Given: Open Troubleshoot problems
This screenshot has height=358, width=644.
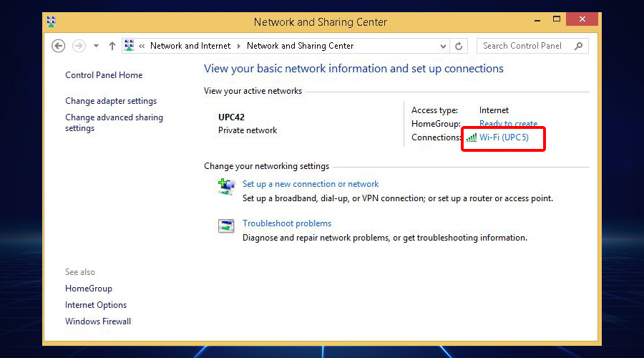Looking at the screenshot, I should pyautogui.click(x=287, y=223).
